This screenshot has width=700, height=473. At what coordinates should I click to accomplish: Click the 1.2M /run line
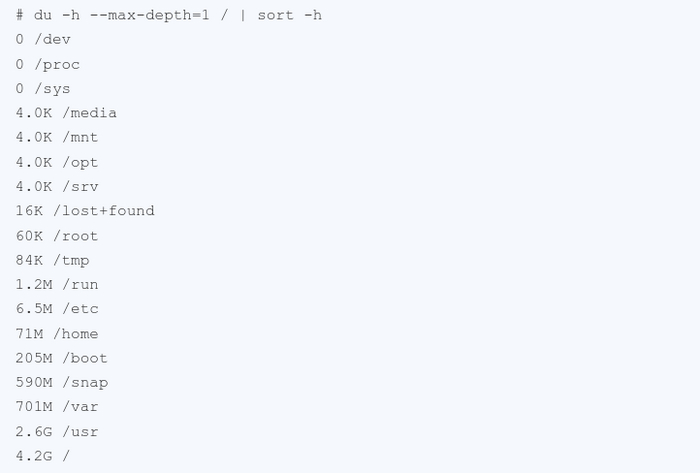pyautogui.click(x=57, y=285)
